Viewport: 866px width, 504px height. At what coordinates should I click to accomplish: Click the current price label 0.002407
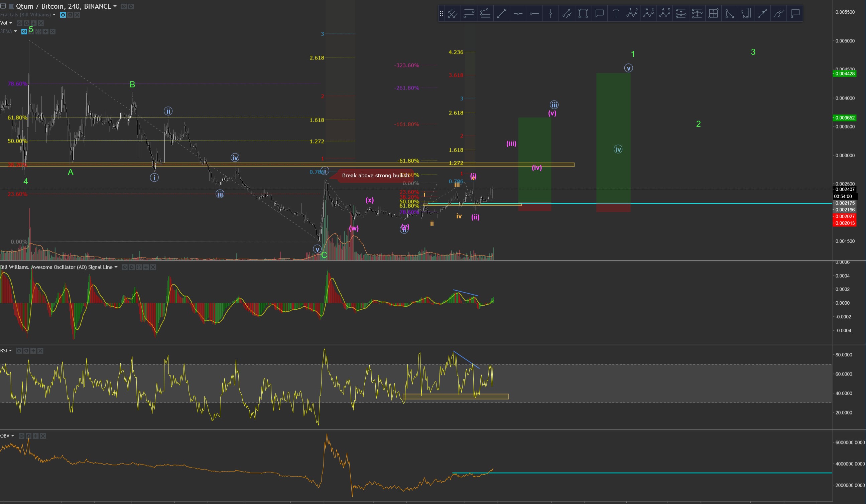click(845, 189)
